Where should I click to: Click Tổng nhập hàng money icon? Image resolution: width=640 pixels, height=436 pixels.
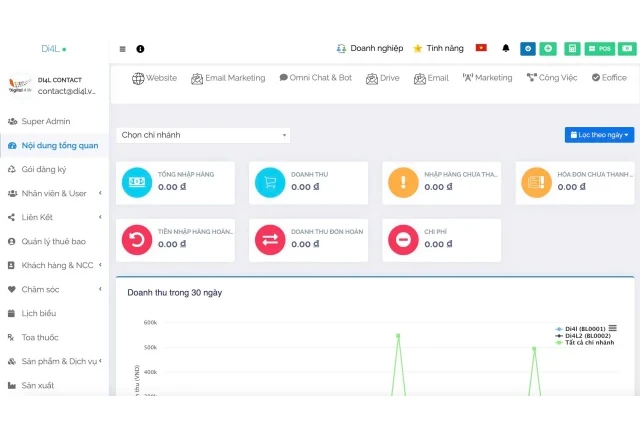click(x=137, y=182)
